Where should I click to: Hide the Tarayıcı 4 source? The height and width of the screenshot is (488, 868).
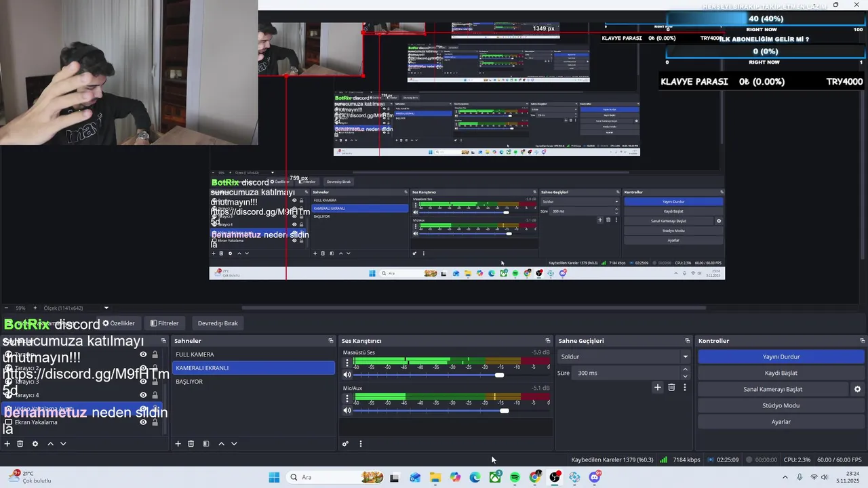[143, 395]
